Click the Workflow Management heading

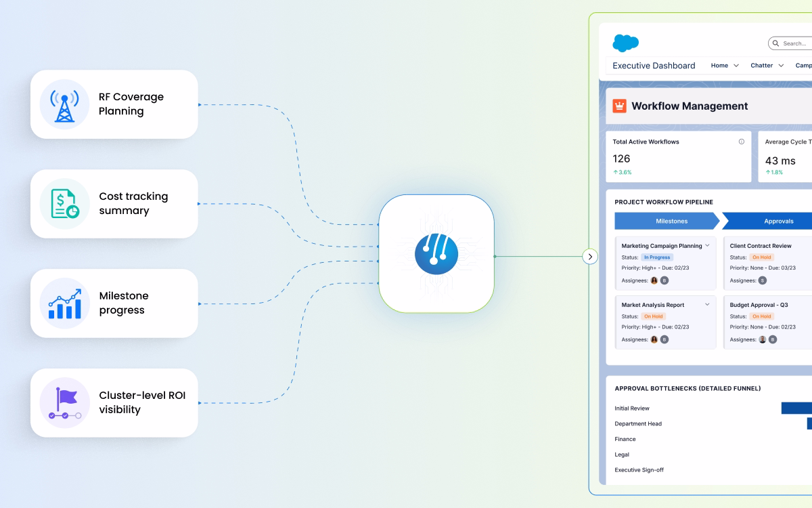[690, 106]
